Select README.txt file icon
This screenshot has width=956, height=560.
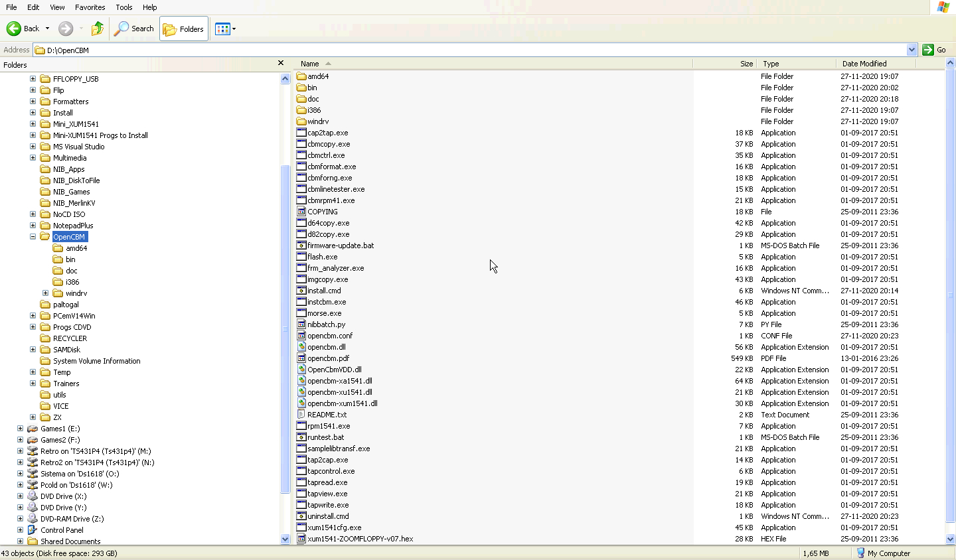pos(301,415)
